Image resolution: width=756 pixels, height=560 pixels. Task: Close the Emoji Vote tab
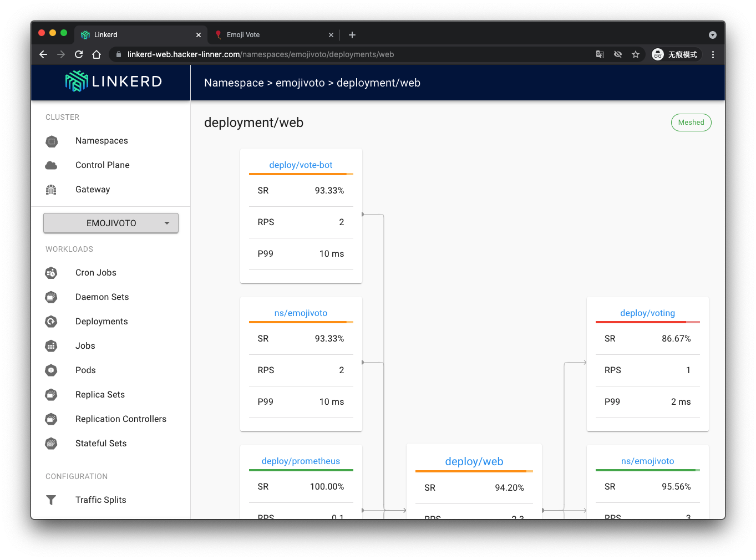331,35
